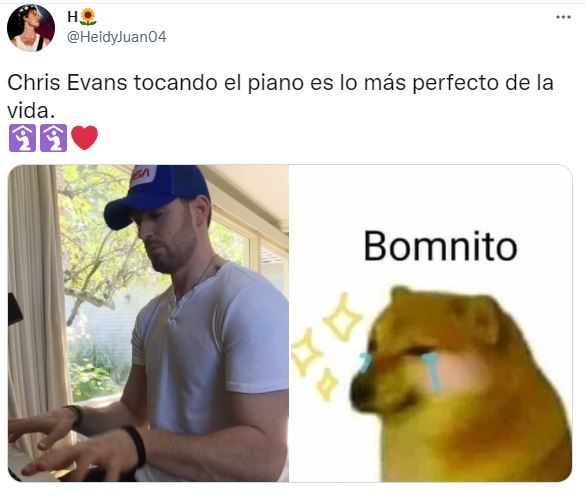Select the yellow sparkles beside the dog
The height and width of the screenshot is (500, 586).
326,346
